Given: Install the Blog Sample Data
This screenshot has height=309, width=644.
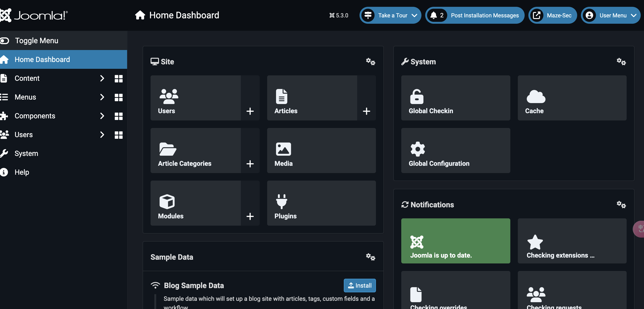Looking at the screenshot, I should click(x=360, y=285).
